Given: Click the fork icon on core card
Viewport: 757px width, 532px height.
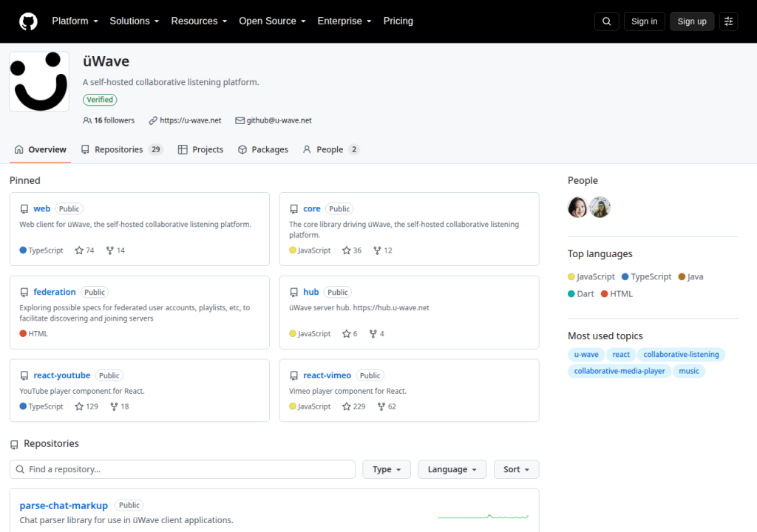Looking at the screenshot, I should [x=377, y=250].
